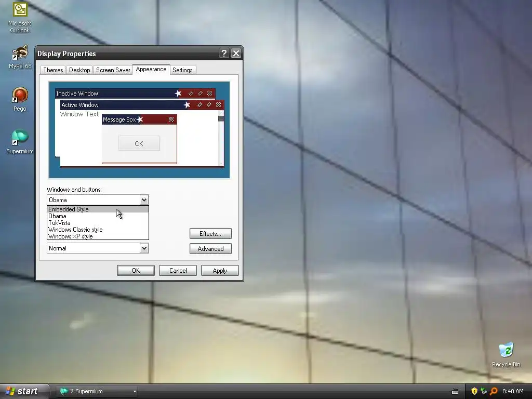This screenshot has width=532, height=399.
Task: Click the network connection tray icon
Action: 484,391
